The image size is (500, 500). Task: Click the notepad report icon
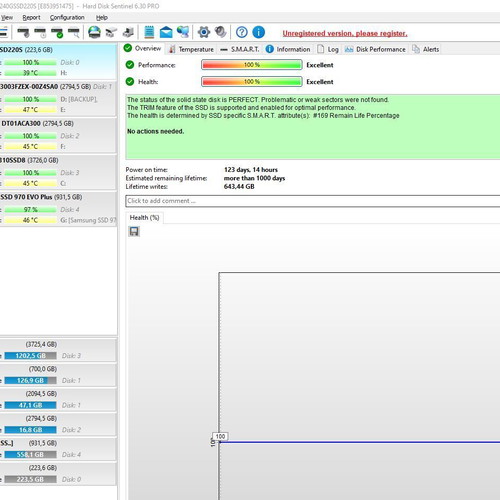tap(149, 32)
